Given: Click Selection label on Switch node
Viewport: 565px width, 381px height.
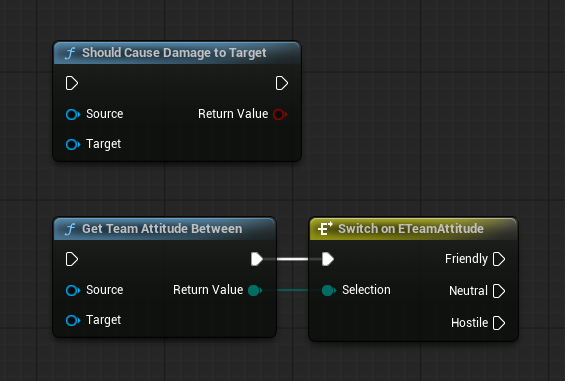Looking at the screenshot, I should point(366,290).
